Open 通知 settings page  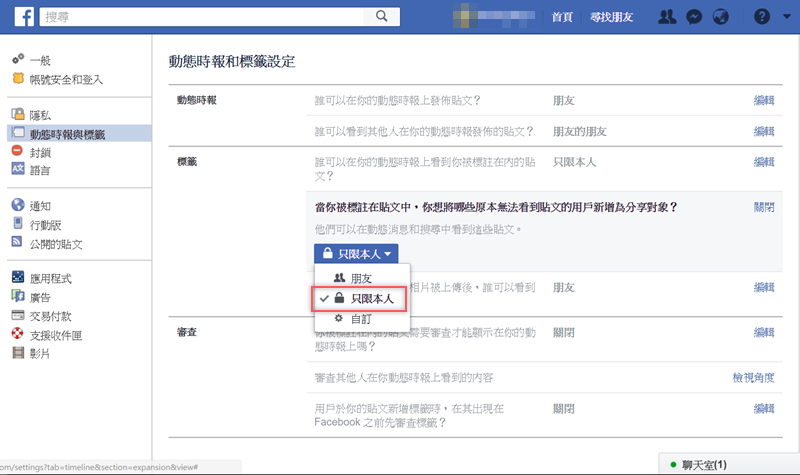(40, 206)
